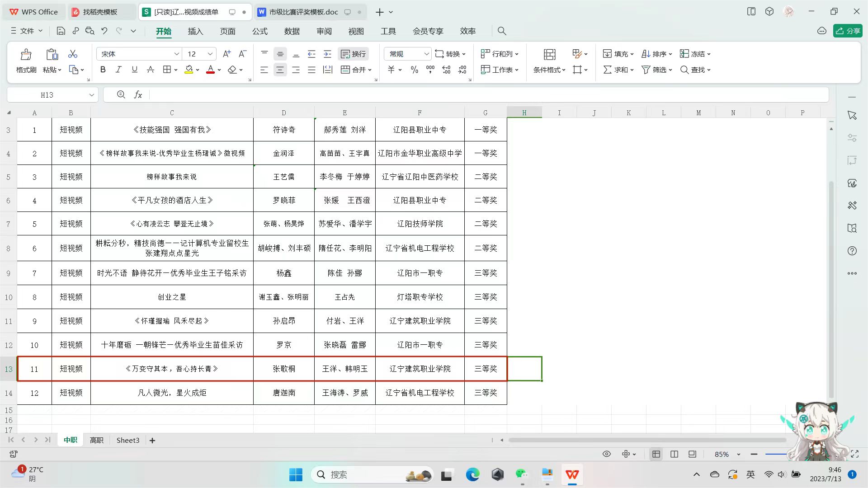This screenshot has height=488, width=868.
Task: Toggle strikethrough text formatting
Action: pyautogui.click(x=151, y=70)
